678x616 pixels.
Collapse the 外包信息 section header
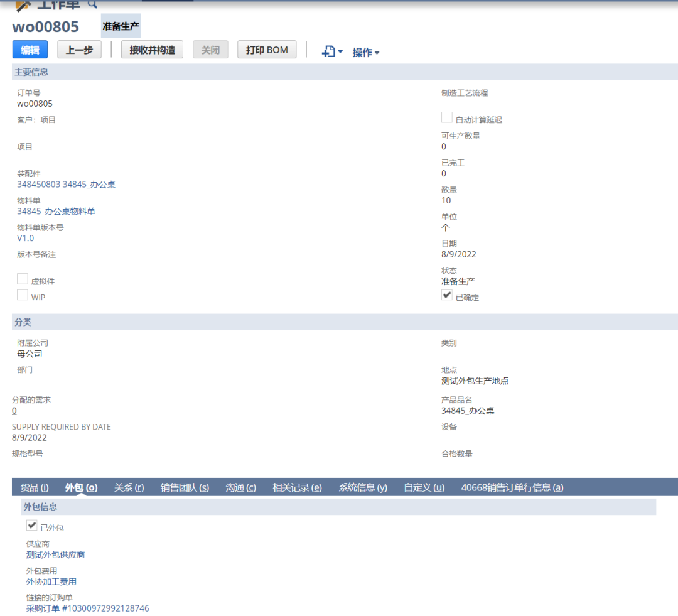(338, 507)
